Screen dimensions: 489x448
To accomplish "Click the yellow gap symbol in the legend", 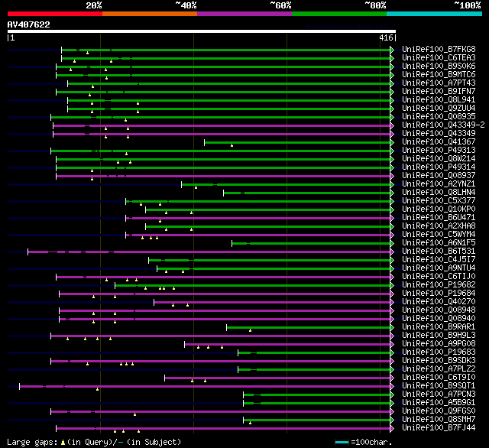I will 63,442.
